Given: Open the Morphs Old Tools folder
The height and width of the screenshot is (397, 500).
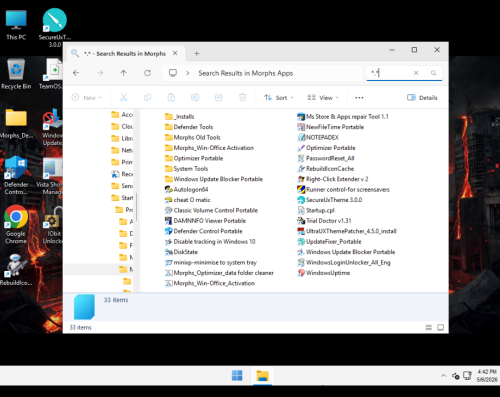Looking at the screenshot, I should [193, 137].
